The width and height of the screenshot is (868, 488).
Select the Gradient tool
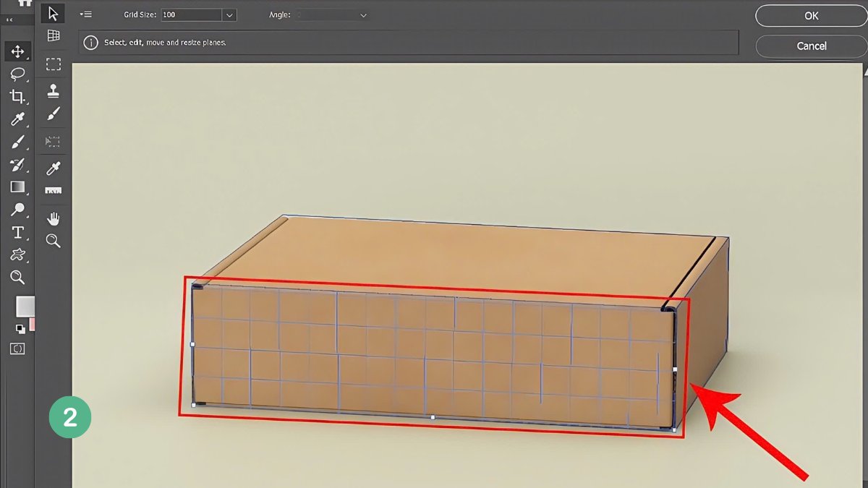(17, 187)
